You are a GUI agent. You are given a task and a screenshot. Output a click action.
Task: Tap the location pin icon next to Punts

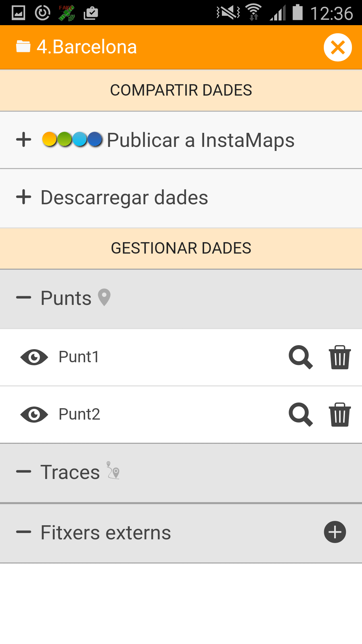(x=104, y=297)
